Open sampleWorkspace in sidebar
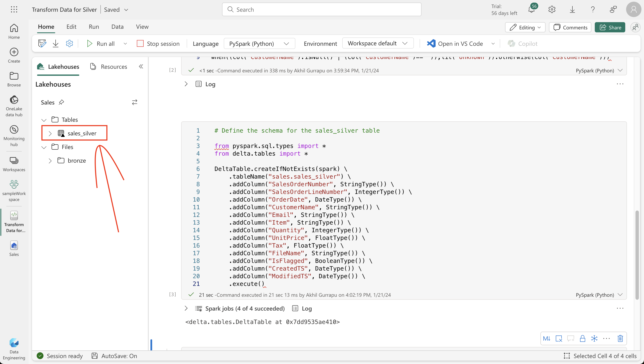The height and width of the screenshot is (364, 644). click(x=14, y=191)
